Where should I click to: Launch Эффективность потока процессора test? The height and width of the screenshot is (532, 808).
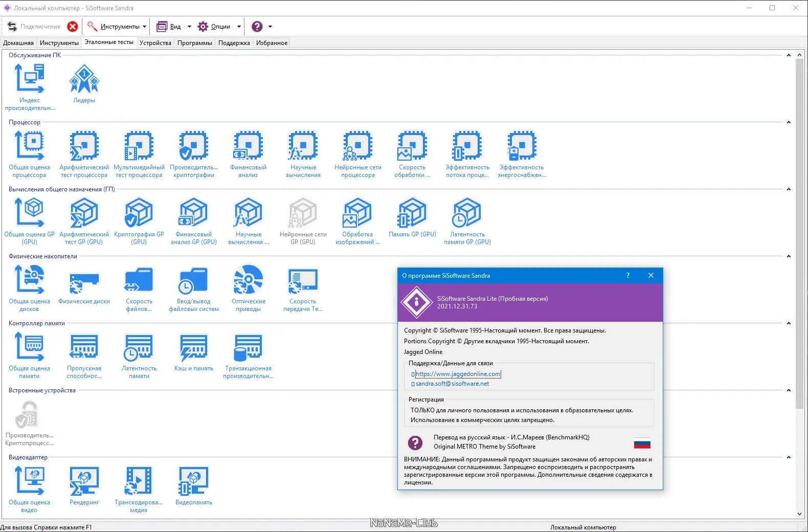coord(467,154)
